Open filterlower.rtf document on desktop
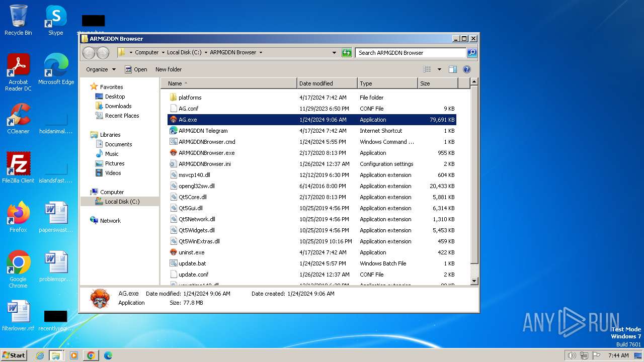Viewport: 644px width, 362px height. tap(18, 316)
